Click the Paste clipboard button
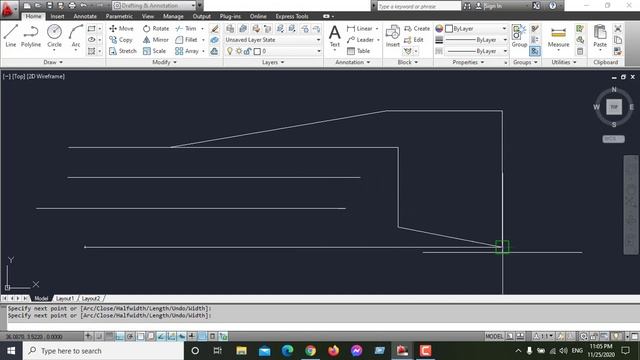This screenshot has width=640, height=360. [600, 36]
